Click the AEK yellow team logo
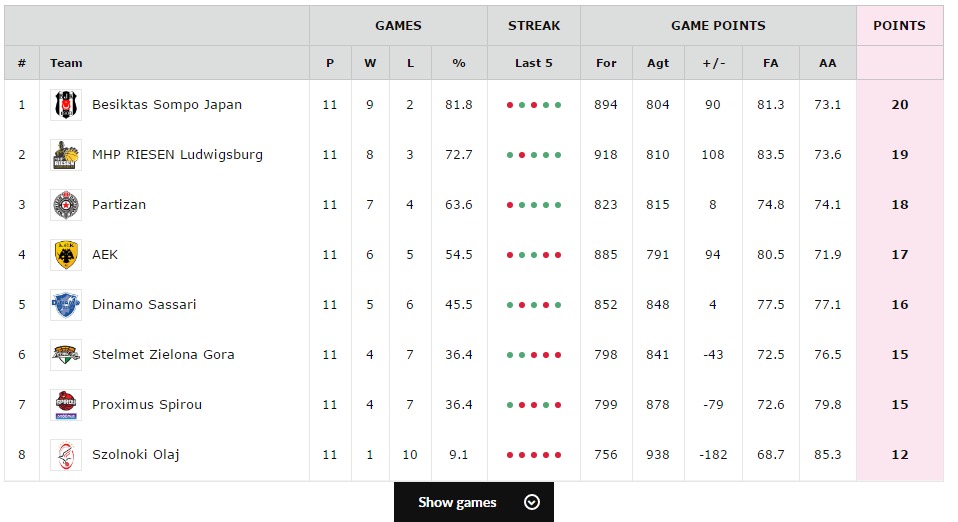Screen dimensions: 958x522 (66, 255)
